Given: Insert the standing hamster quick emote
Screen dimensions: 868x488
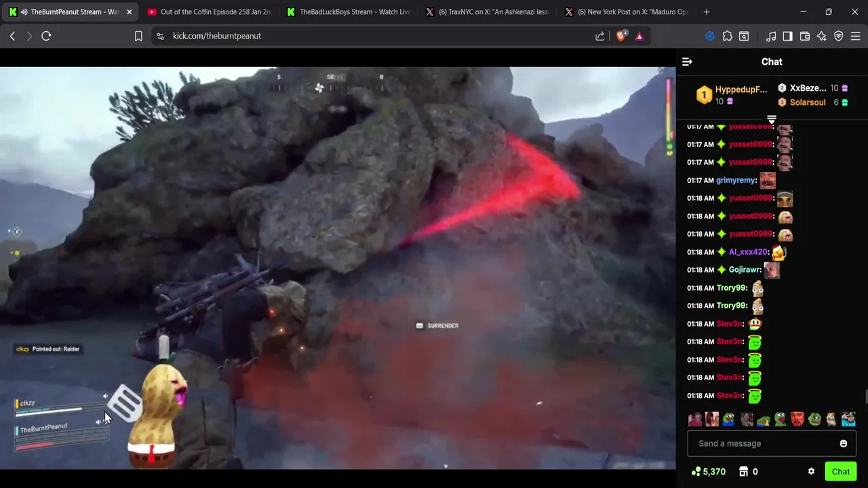Looking at the screenshot, I should (831, 420).
